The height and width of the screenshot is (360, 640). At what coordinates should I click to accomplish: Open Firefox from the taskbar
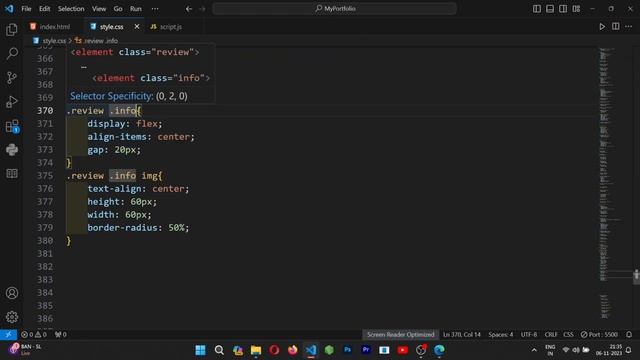click(x=292, y=350)
